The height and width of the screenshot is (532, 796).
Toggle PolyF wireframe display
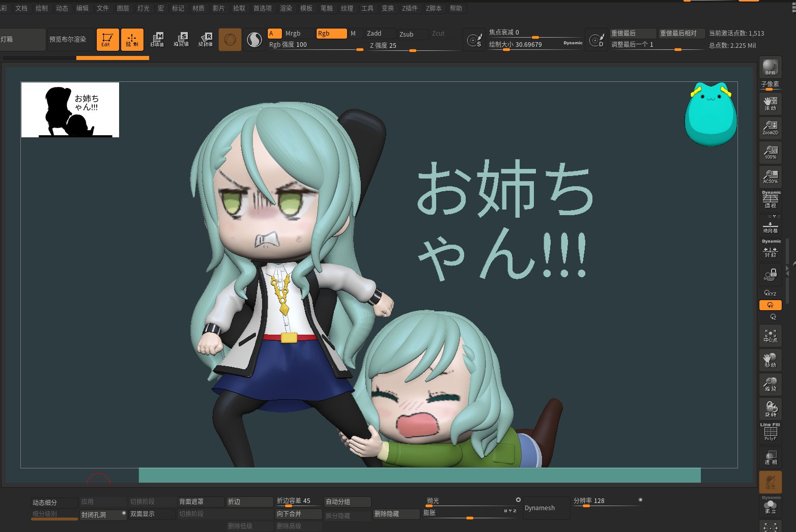[x=771, y=432]
